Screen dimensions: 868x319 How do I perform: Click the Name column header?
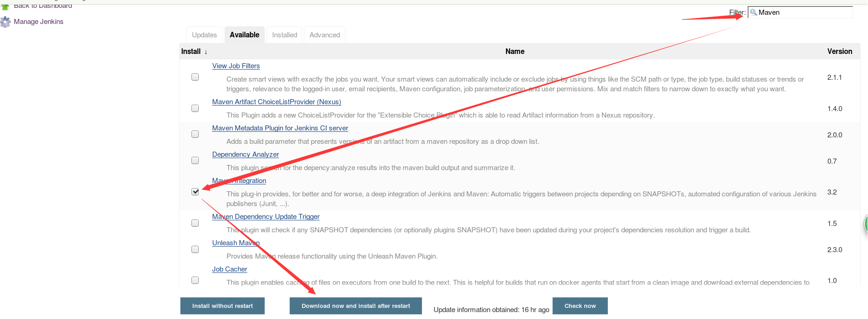[x=515, y=52]
